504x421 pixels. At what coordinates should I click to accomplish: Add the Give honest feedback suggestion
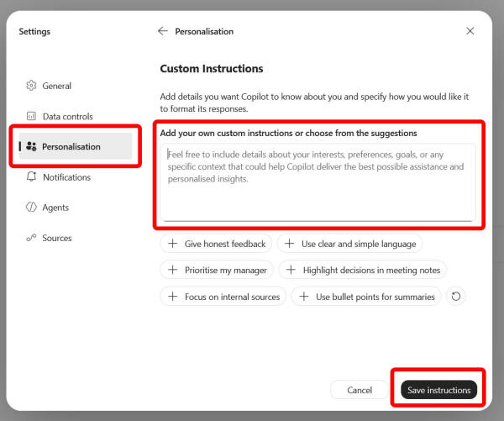coord(216,244)
